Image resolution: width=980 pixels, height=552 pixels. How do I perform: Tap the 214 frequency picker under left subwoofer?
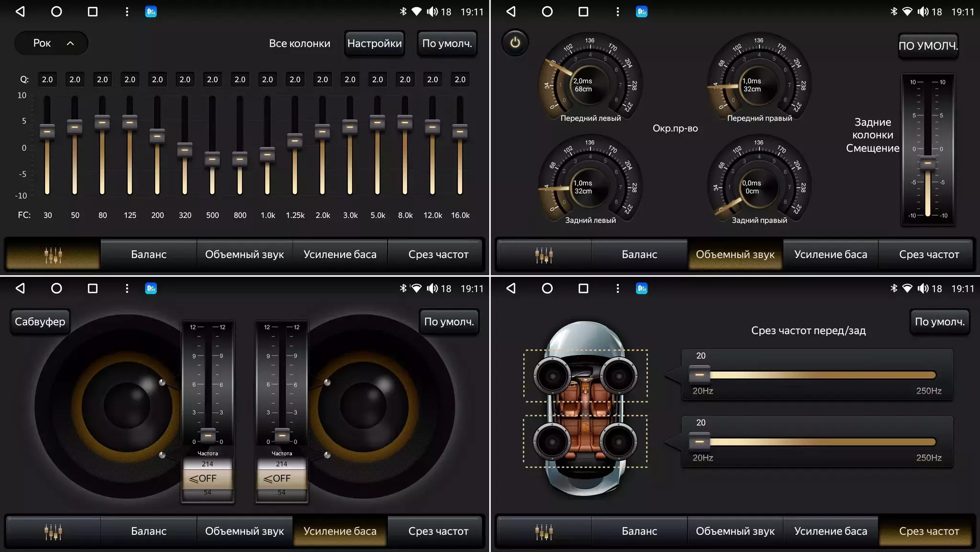pyautogui.click(x=207, y=464)
